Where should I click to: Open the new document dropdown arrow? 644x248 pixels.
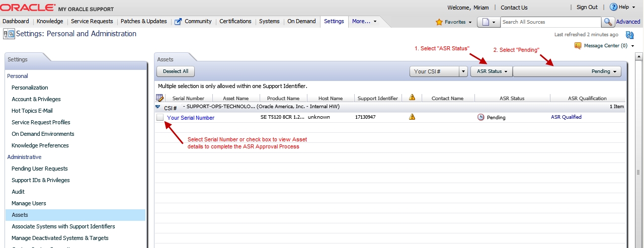[494, 22]
